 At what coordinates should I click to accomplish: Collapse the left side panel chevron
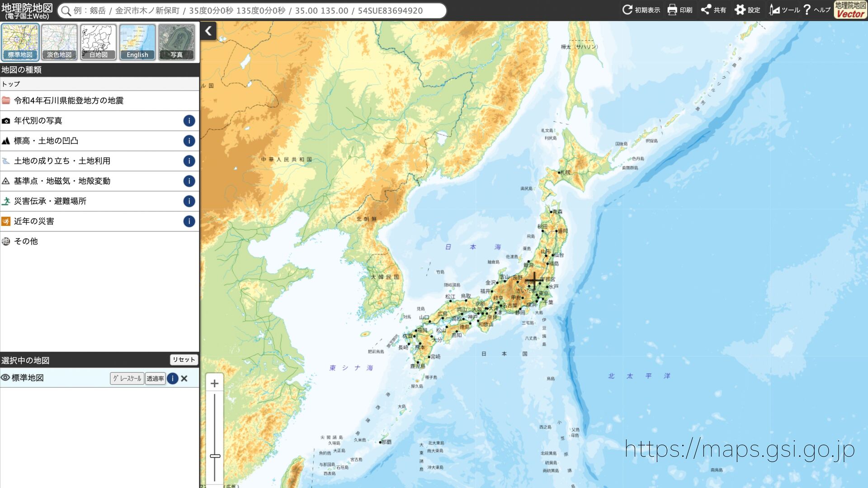[x=208, y=31]
